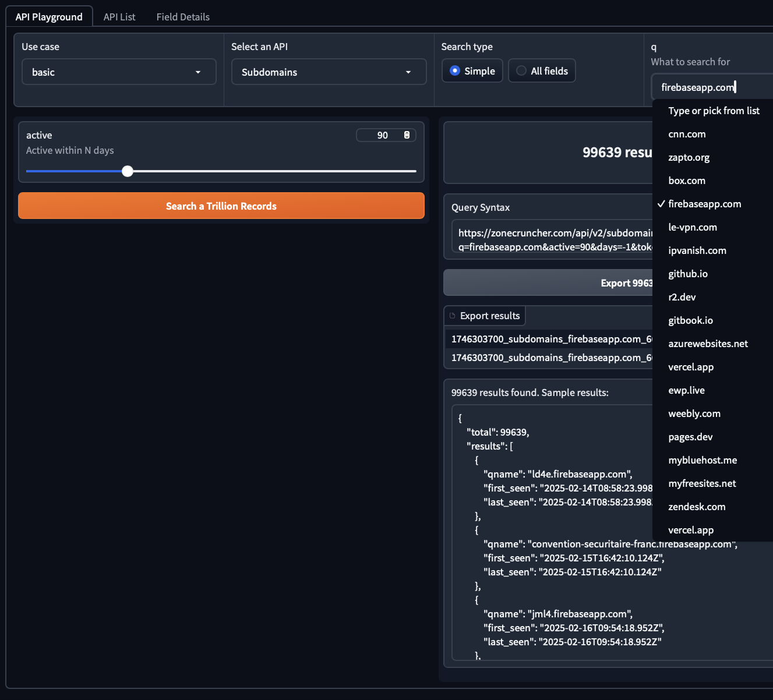Viewport: 773px width, 700px height.
Task: Click Type or pick from list entry
Action: pyautogui.click(x=712, y=111)
